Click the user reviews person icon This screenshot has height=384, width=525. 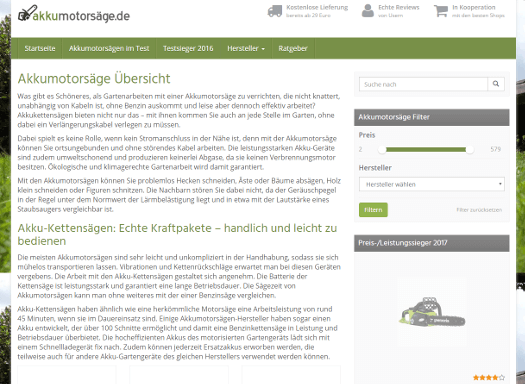click(x=368, y=11)
